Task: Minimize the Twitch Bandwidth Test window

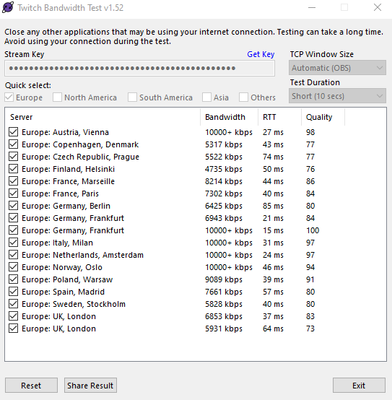Action: (x=312, y=7)
